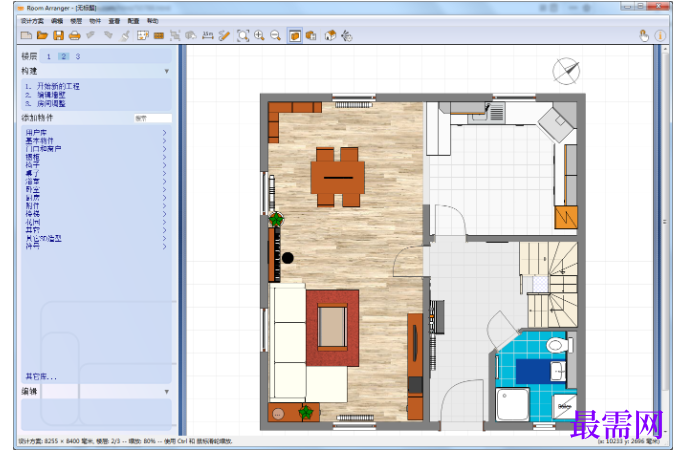Expand the 门口和窗户 category

tap(95, 149)
